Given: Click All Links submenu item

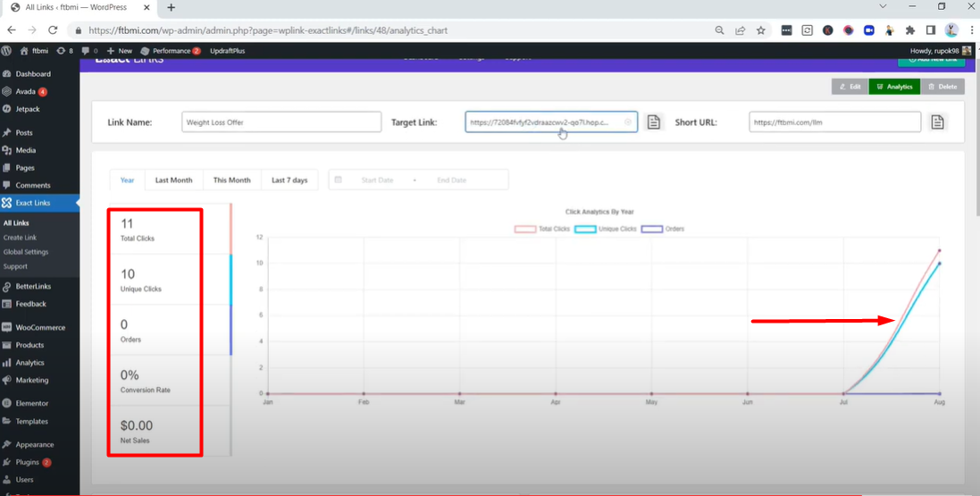Looking at the screenshot, I should coord(16,223).
